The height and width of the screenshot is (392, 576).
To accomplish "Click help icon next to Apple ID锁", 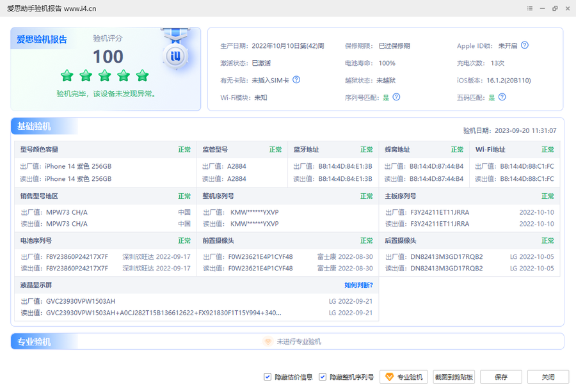I will point(525,45).
